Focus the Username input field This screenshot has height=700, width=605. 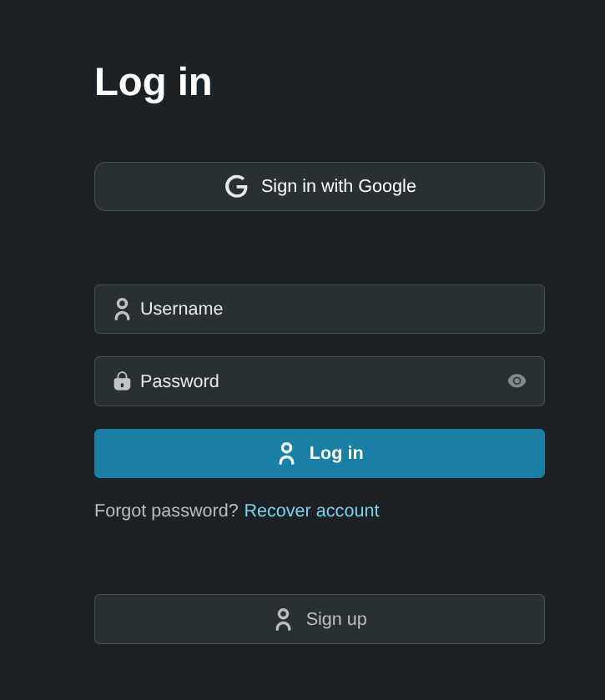tap(334, 310)
